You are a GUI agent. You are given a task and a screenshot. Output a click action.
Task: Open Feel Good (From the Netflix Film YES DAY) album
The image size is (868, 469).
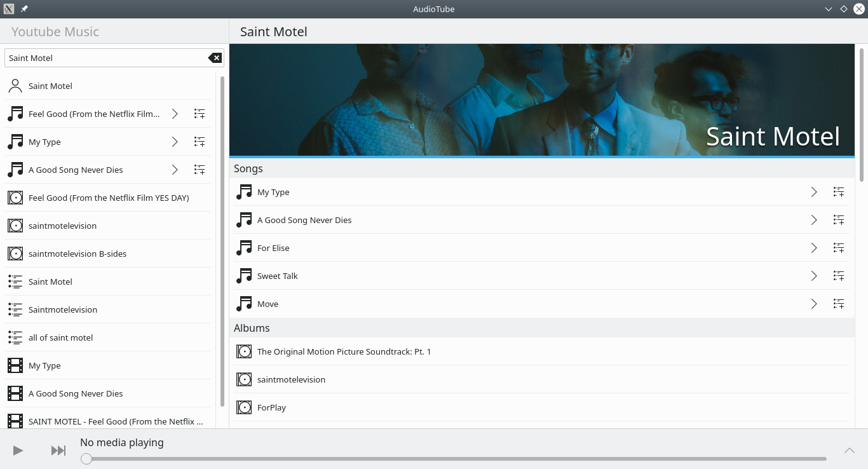click(108, 198)
